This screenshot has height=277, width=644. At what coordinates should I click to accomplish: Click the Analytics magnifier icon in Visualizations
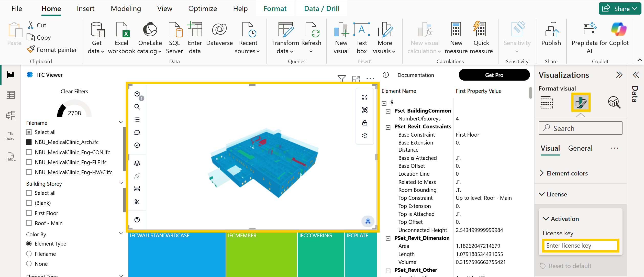[614, 102]
